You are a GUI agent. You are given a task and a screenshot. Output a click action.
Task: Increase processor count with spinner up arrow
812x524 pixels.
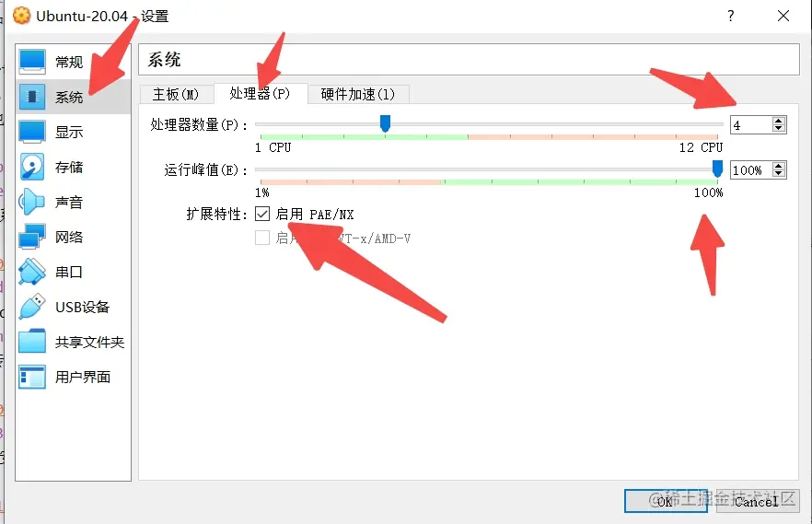[778, 121]
